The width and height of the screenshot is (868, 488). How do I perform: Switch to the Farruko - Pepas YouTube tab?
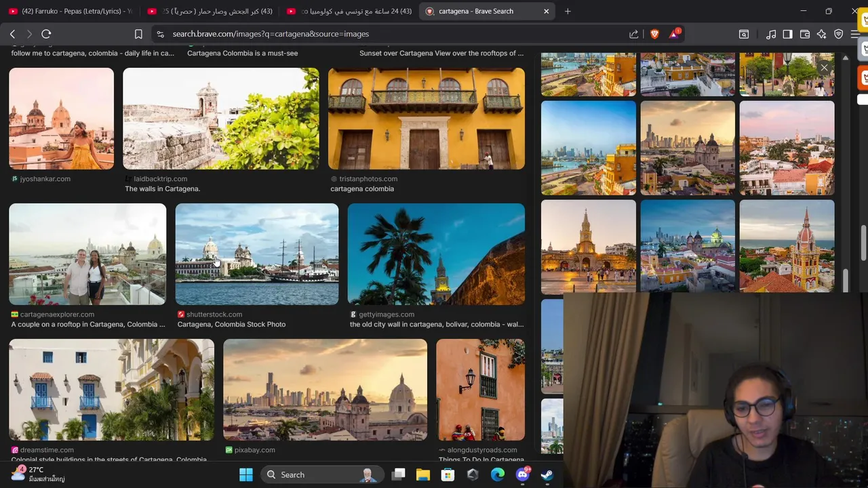click(71, 11)
